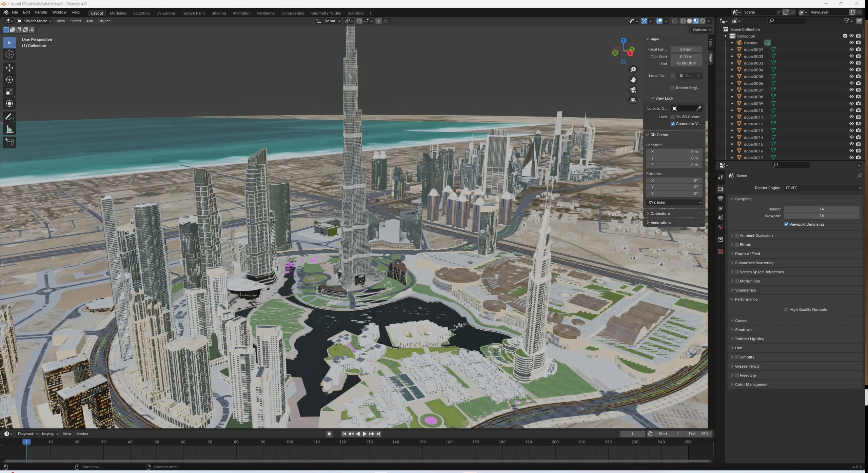Click the Object menu in header
Viewport: 868px width, 473px height.
click(x=104, y=21)
